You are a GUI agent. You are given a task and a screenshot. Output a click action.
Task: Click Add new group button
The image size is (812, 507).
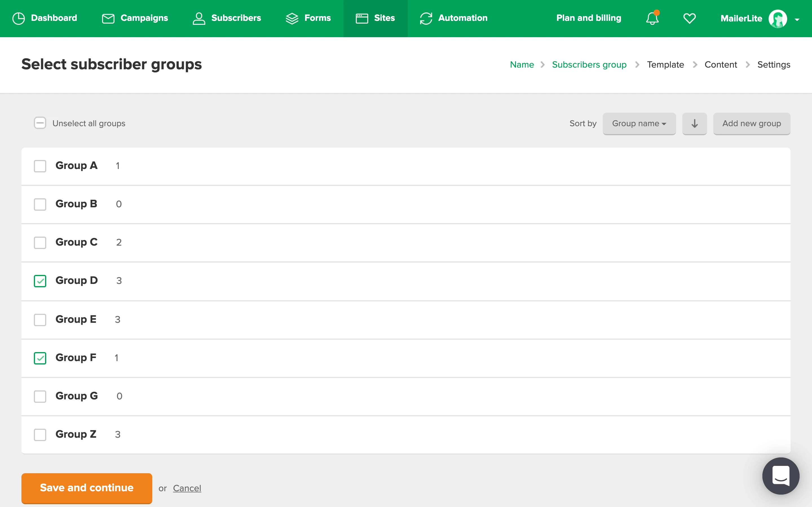coord(751,123)
